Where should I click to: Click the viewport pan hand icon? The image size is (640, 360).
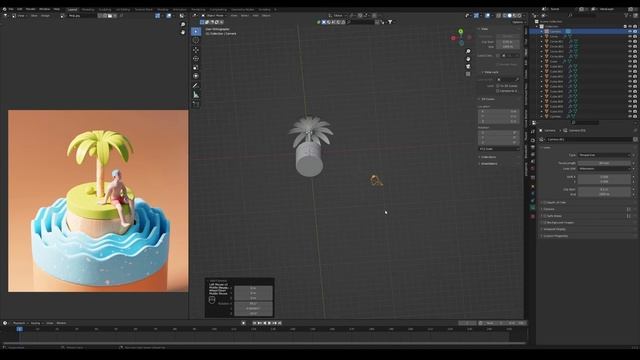click(468, 59)
